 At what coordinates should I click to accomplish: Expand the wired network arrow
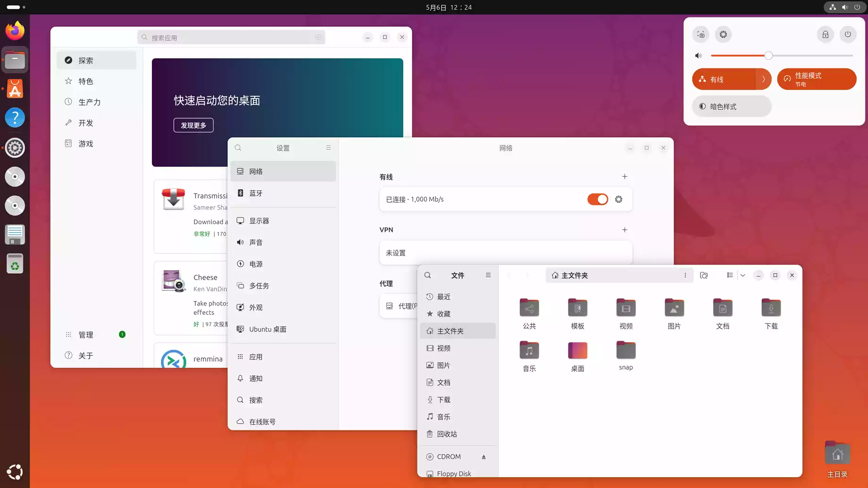click(763, 79)
